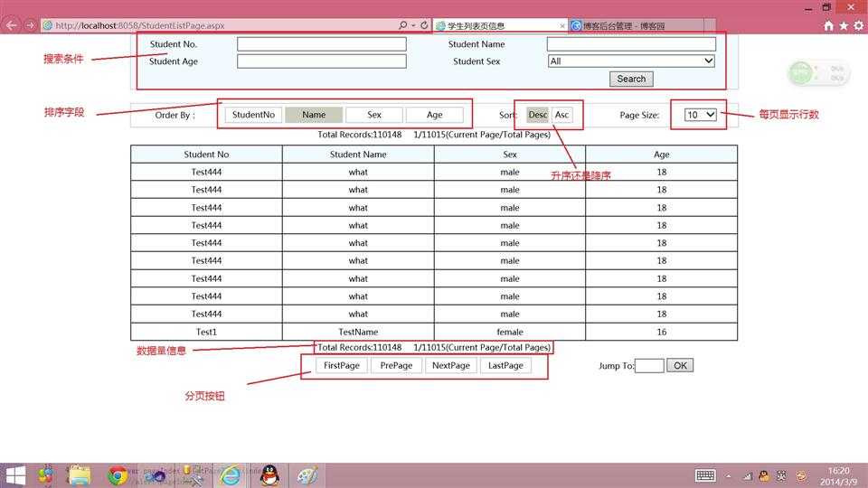Click the browser Forward arrow
Image resolution: width=868 pixels, height=488 pixels.
click(x=30, y=25)
